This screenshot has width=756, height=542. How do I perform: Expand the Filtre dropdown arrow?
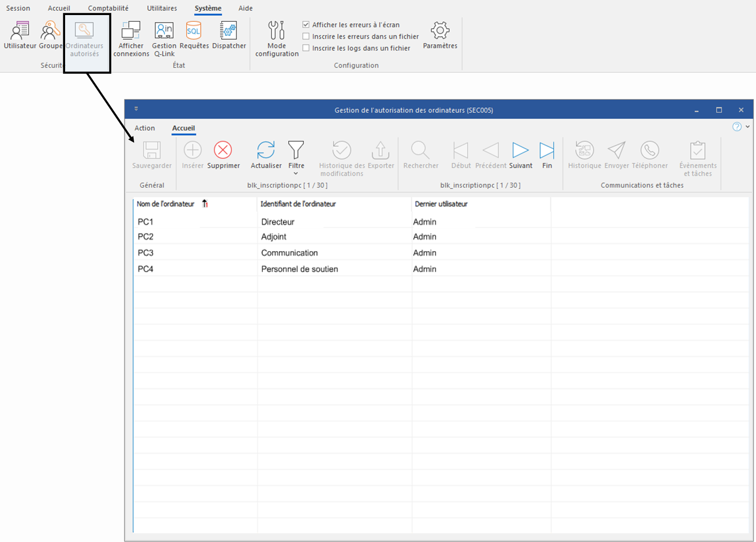coord(296,173)
